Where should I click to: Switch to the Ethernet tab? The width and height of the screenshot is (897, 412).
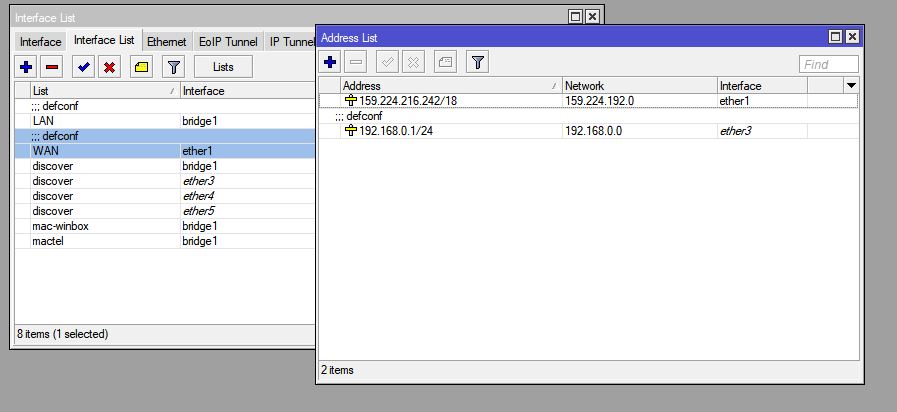(166, 42)
